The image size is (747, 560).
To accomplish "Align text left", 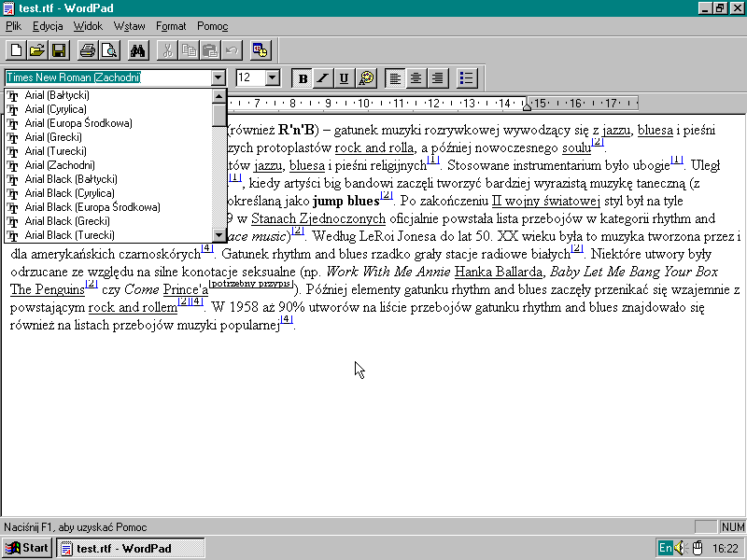I will point(395,78).
